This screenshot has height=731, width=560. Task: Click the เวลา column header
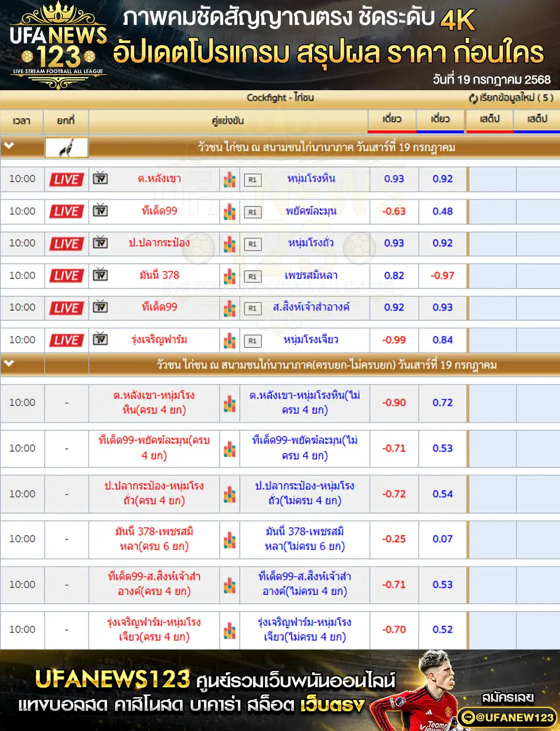point(22,121)
